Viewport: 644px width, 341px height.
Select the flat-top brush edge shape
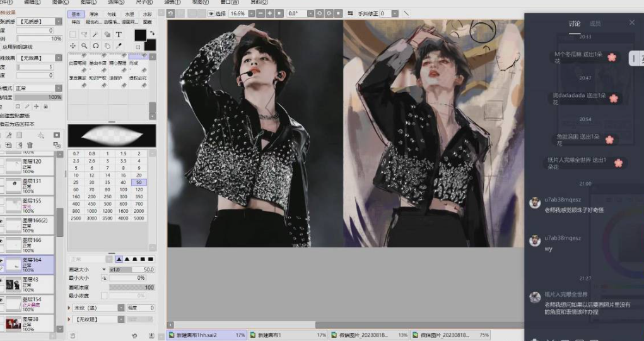coord(135,259)
